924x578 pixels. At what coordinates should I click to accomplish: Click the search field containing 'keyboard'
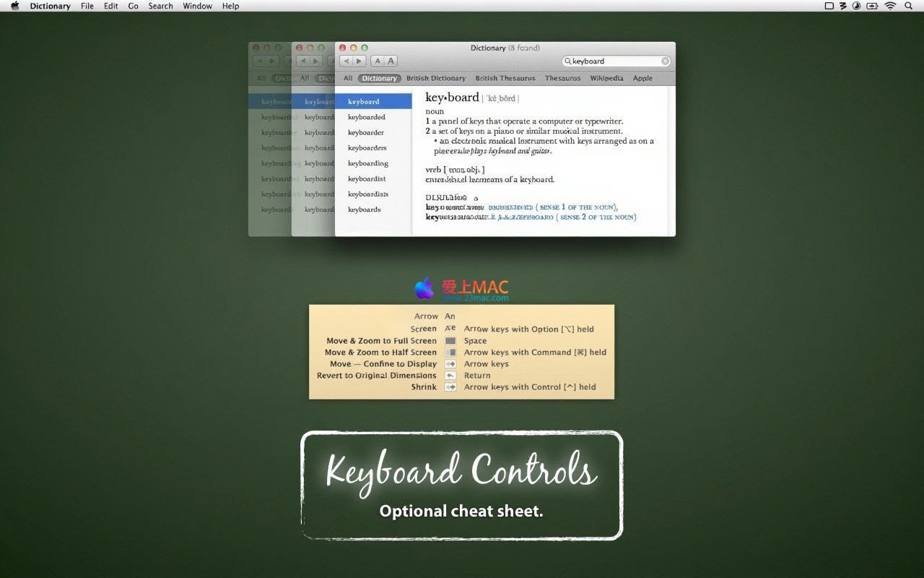(614, 61)
